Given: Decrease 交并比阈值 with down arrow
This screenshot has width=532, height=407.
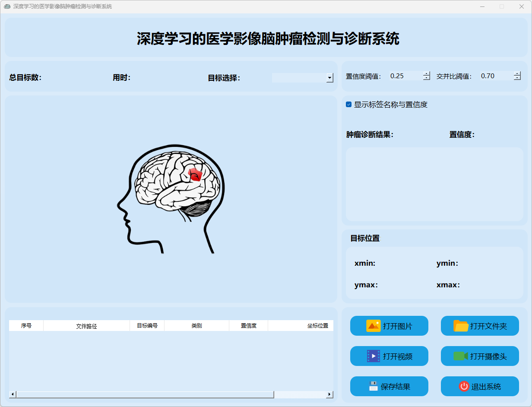Looking at the screenshot, I should 517,78.
